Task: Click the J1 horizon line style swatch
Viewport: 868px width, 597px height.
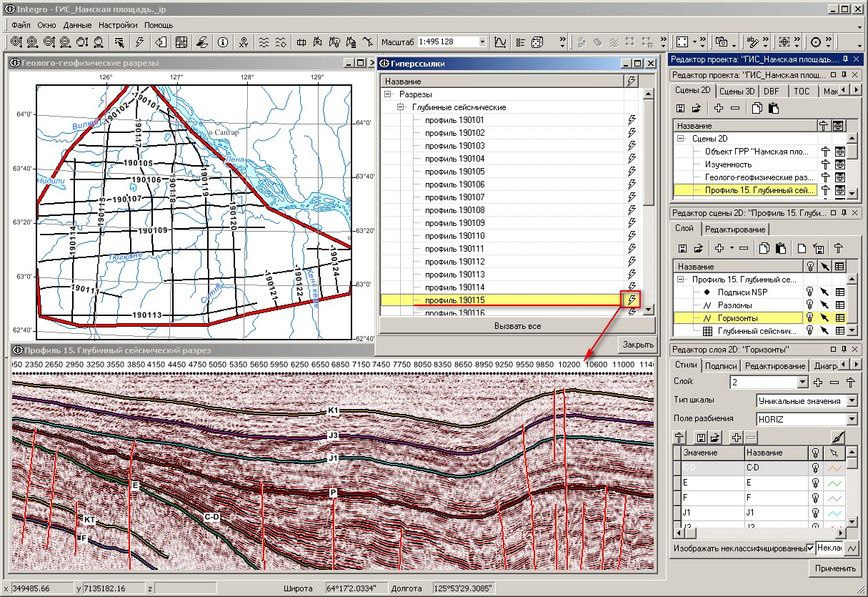Action: (x=834, y=513)
